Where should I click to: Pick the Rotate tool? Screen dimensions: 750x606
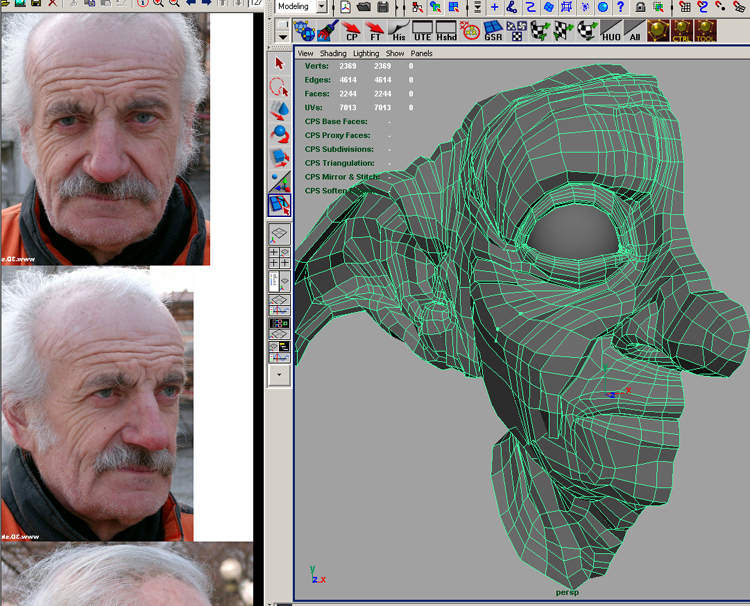tap(280, 134)
